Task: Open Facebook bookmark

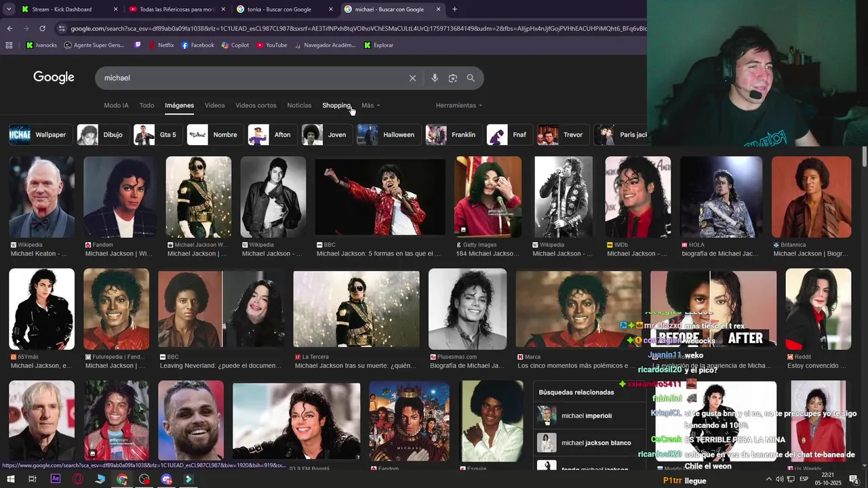Action: point(197,45)
